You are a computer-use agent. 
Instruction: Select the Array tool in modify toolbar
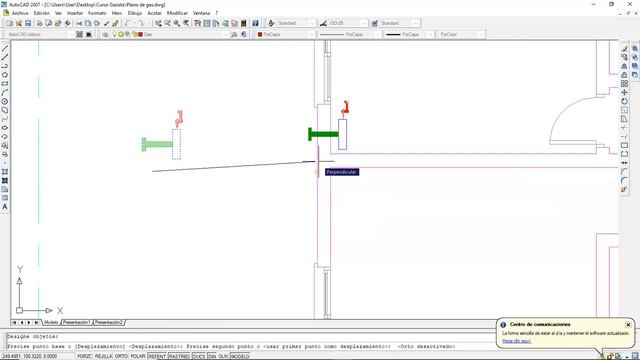624,84
